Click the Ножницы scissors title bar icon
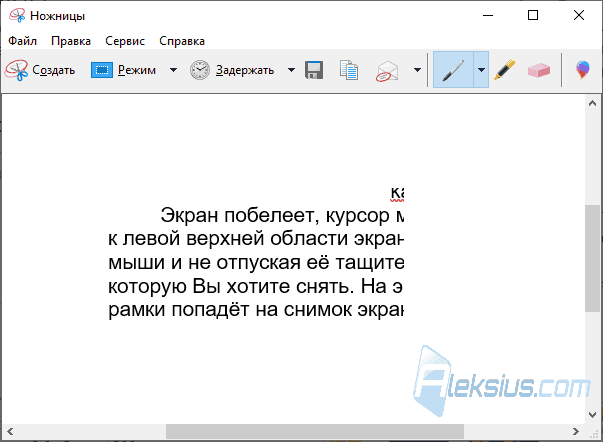Image resolution: width=603 pixels, height=442 pixels. coord(17,15)
